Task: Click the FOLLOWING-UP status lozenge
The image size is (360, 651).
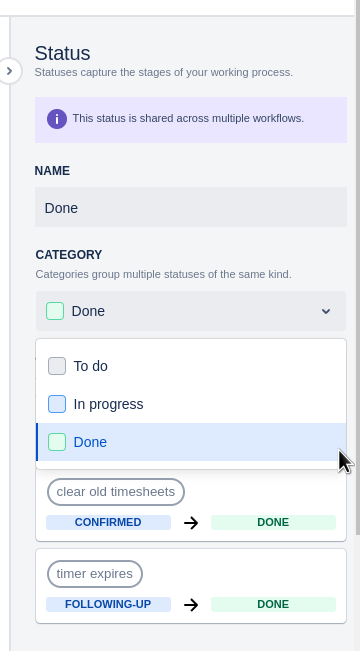Action: coord(108,604)
